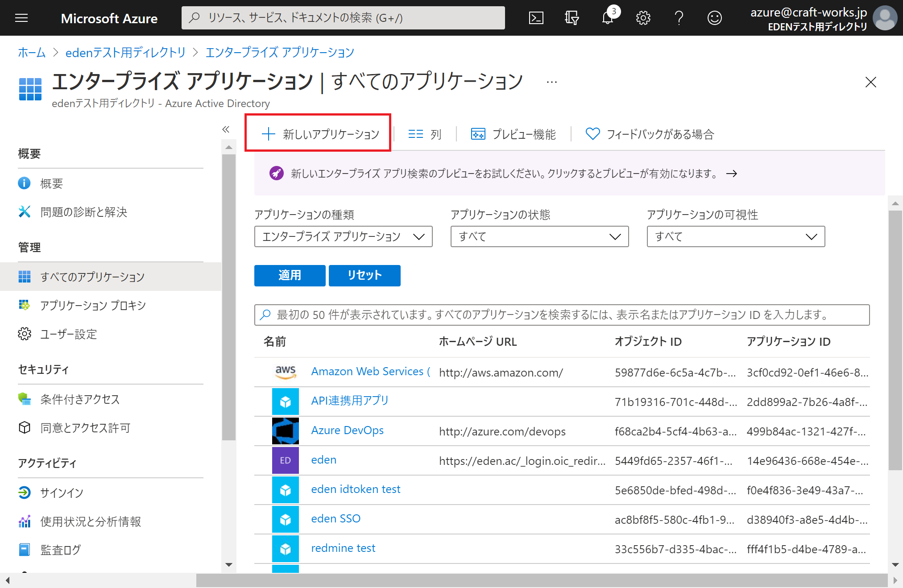Screen dimensions: 903x588
Task: Open サインイン menu item
Action: (x=110, y=493)
